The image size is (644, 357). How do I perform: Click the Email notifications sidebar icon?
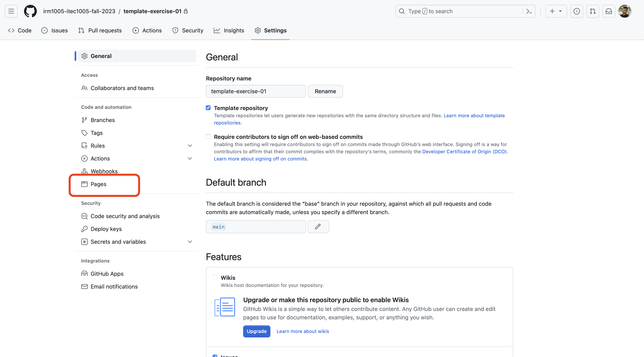pos(84,287)
